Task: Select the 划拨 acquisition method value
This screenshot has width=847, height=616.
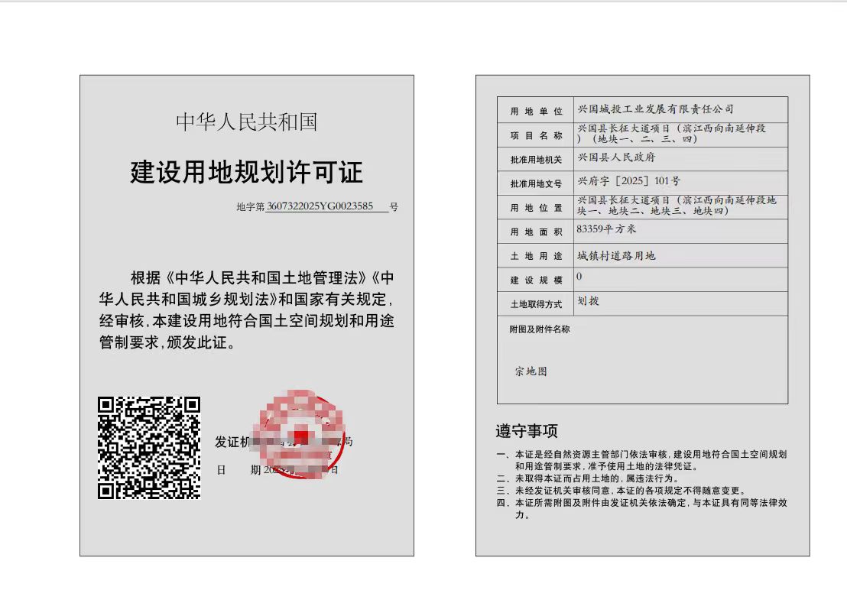Action: (589, 302)
